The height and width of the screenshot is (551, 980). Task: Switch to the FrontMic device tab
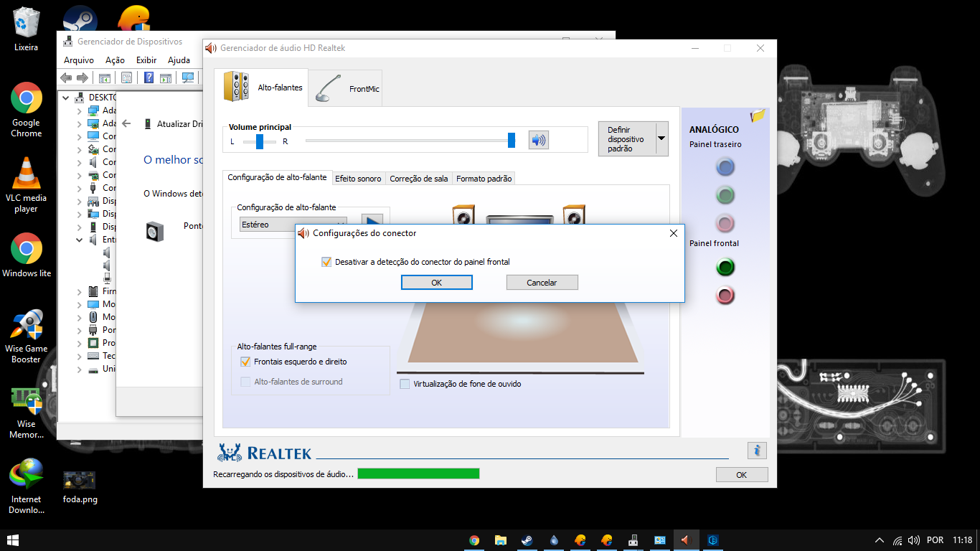coord(346,88)
